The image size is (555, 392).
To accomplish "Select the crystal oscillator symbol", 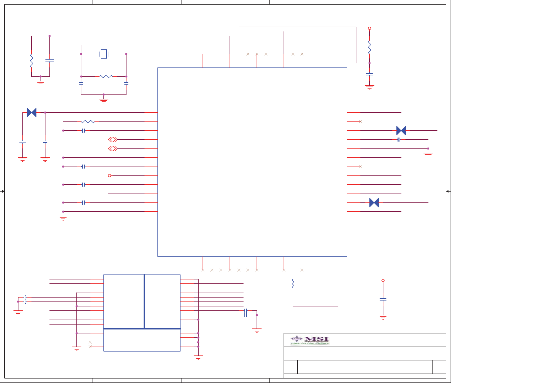I will pos(104,54).
